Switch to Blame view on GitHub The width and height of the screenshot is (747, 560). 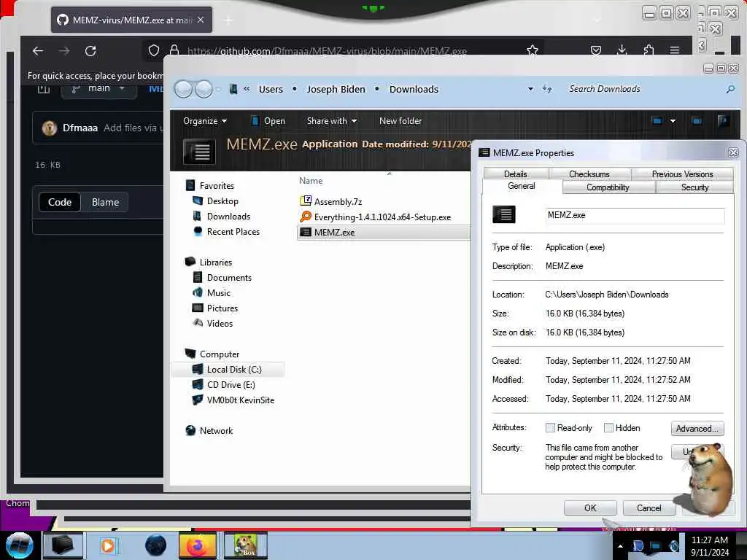tap(105, 202)
